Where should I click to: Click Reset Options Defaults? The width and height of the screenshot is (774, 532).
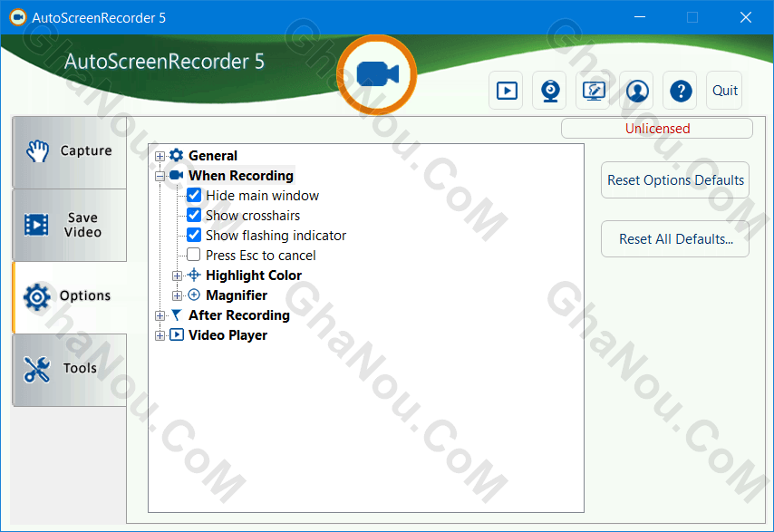(x=675, y=180)
